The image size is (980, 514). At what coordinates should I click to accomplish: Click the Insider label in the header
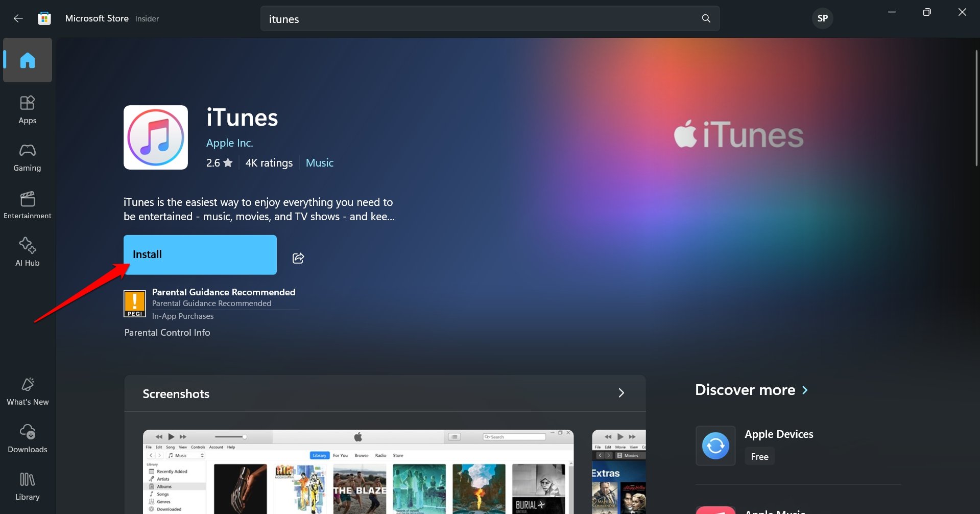[x=147, y=18]
